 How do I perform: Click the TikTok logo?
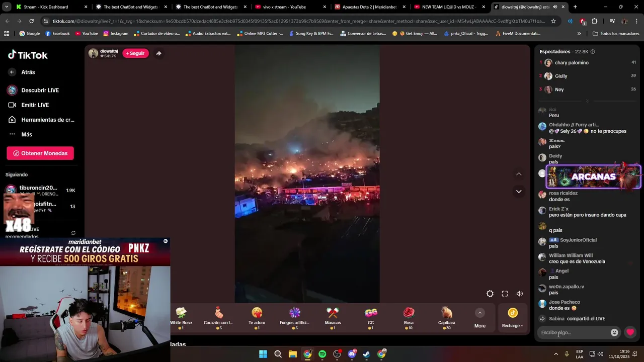[x=28, y=55]
